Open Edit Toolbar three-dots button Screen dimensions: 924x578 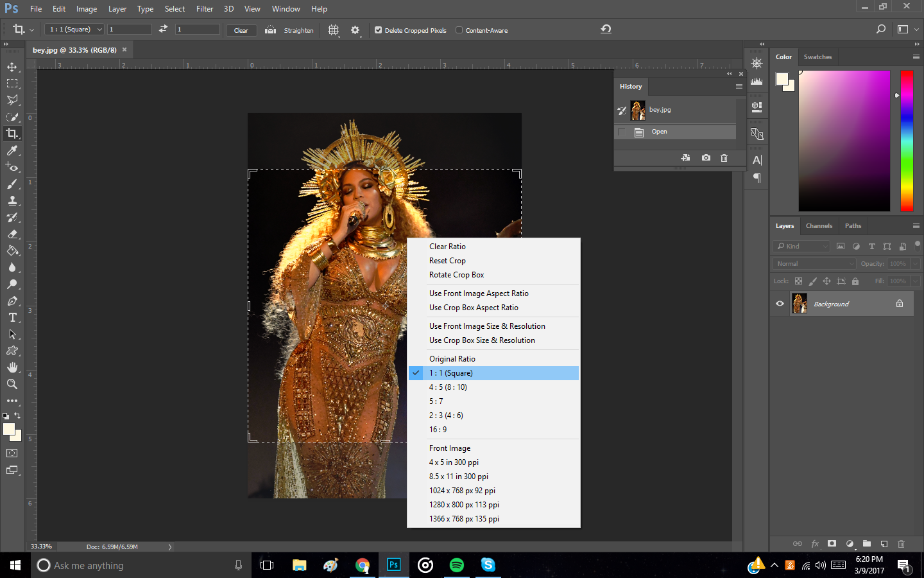pos(12,401)
